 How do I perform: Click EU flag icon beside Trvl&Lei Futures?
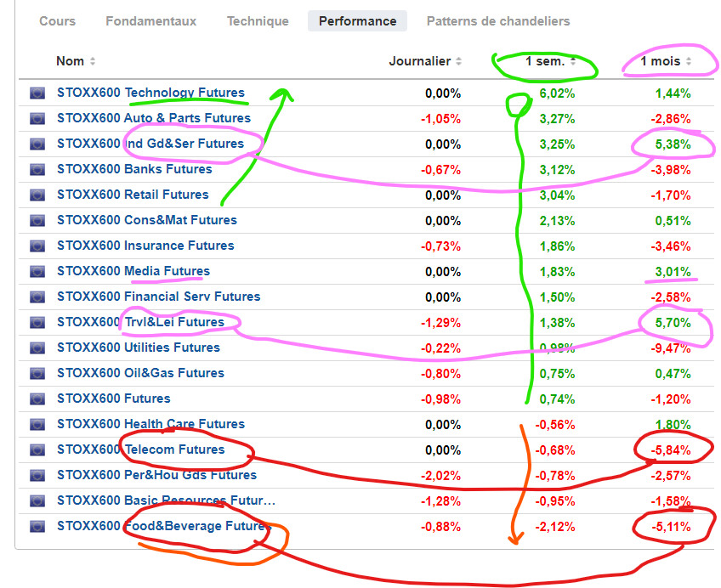37,323
